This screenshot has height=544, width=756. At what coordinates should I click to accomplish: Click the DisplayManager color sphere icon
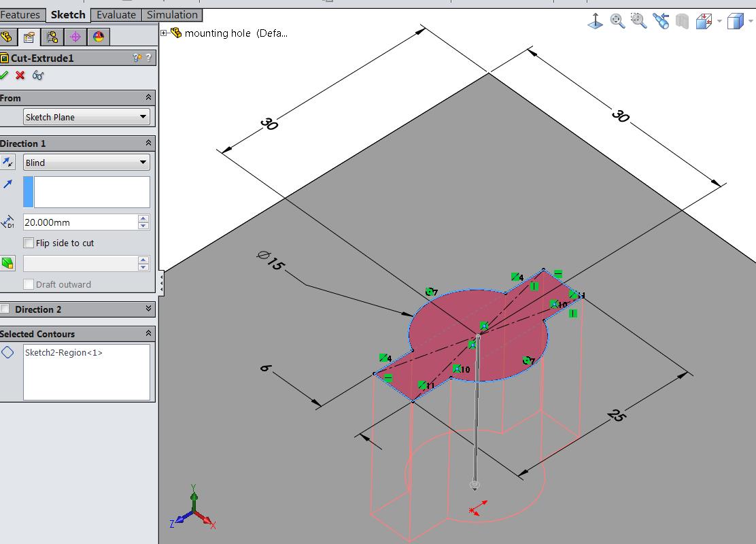coord(99,36)
